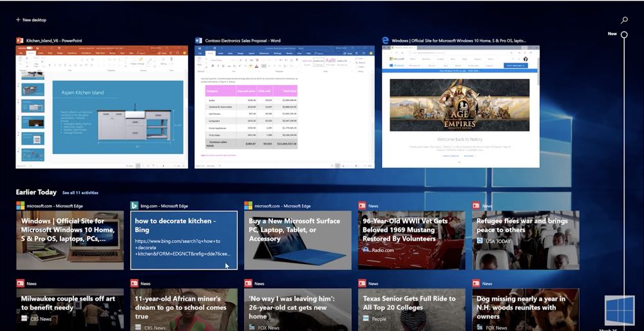Click the News icon above the Milwaukee couple card
Viewport: 644px width, 331px height.
click(x=20, y=283)
